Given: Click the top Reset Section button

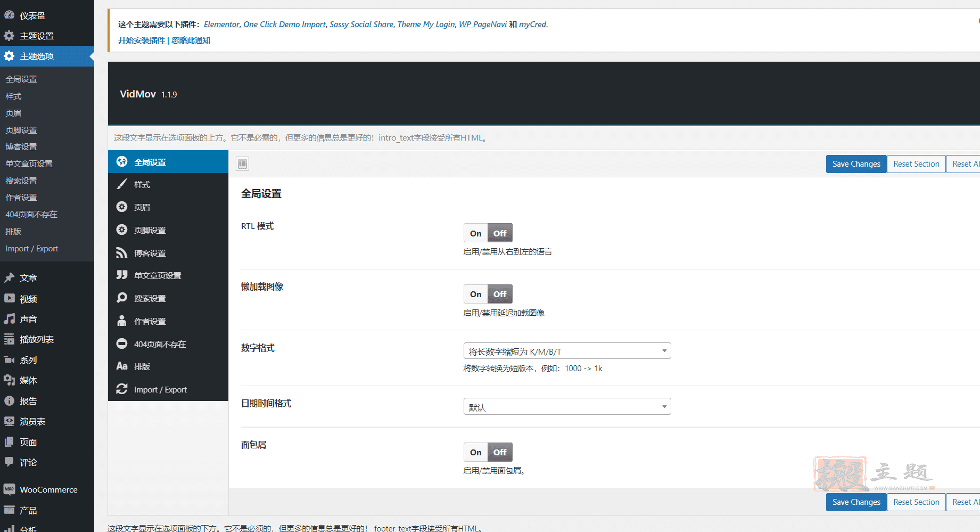Looking at the screenshot, I should [916, 164].
